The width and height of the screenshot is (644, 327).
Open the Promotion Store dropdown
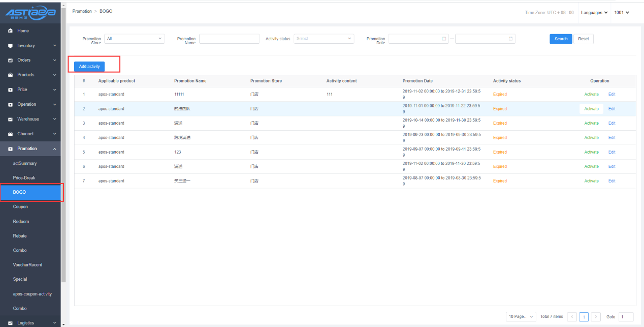pos(134,39)
